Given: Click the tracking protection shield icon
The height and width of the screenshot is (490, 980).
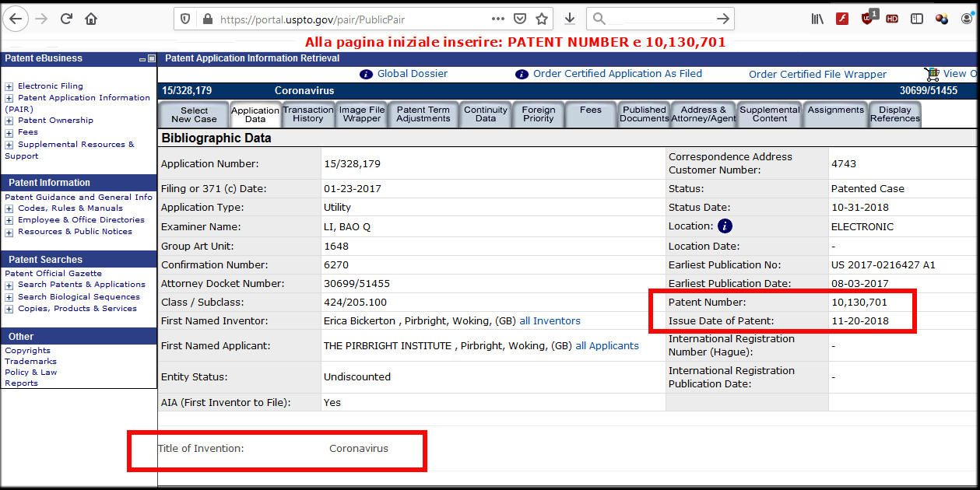Looking at the screenshot, I should click(185, 19).
